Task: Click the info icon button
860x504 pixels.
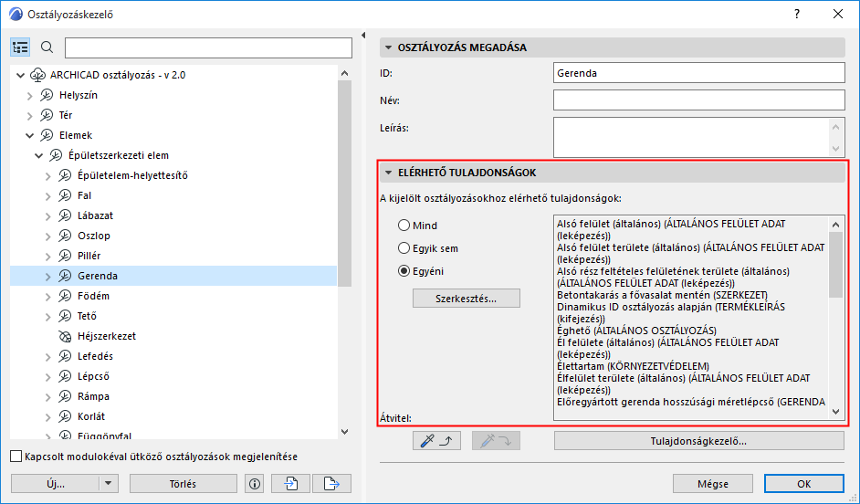Action: 254,484
